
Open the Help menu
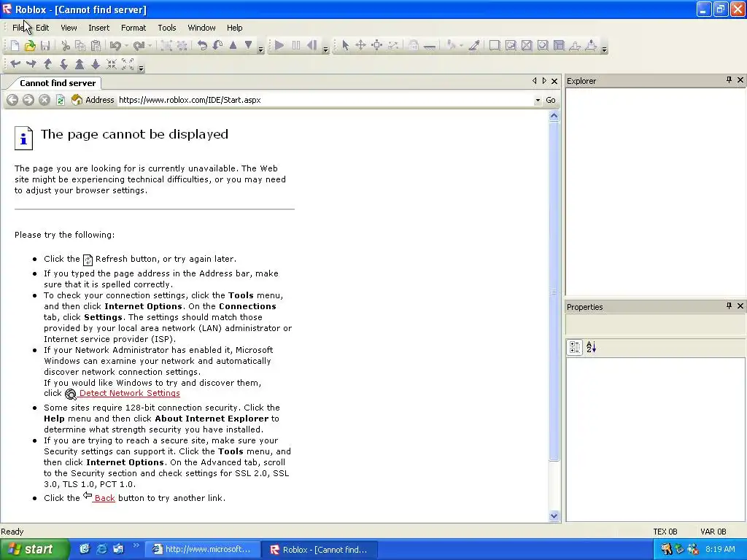[x=234, y=28]
